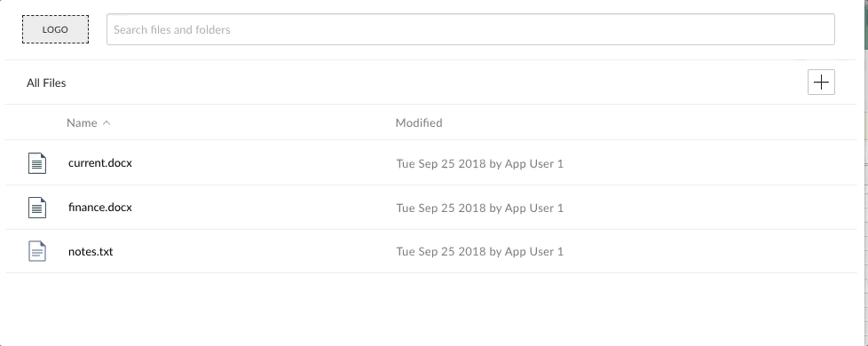Focus the Search files and folders field
Image resolution: width=868 pixels, height=346 pixels.
(x=470, y=29)
